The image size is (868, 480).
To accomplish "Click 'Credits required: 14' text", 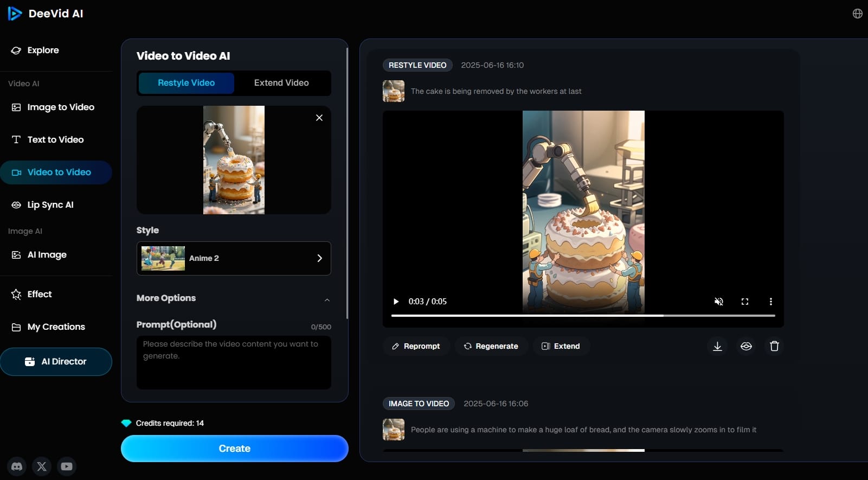I will tap(170, 423).
